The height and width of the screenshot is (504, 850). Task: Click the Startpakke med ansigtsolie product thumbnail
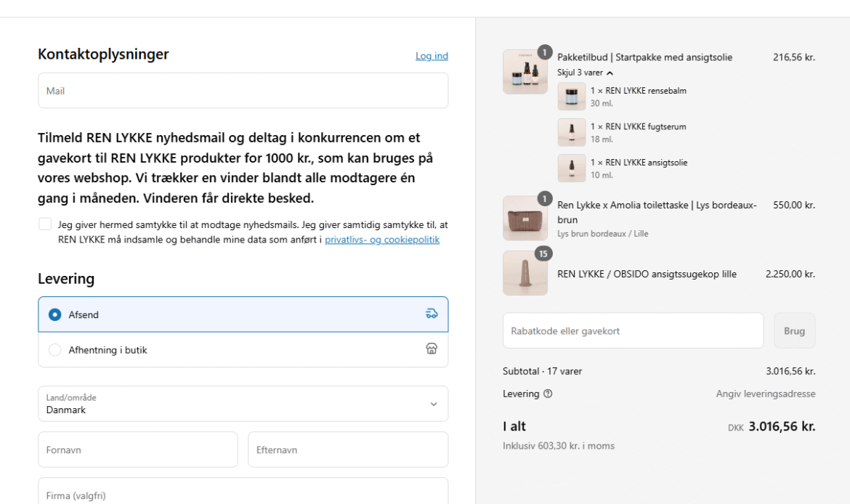coord(525,72)
